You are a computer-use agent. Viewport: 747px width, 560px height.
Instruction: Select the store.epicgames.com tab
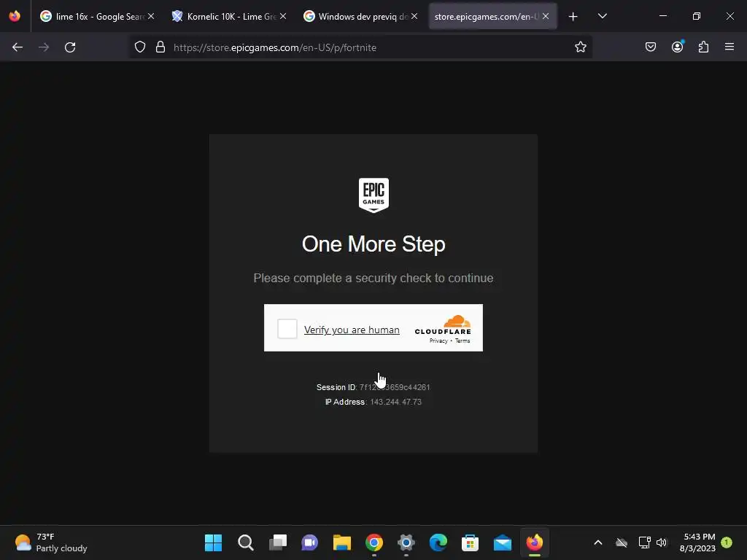coord(487,16)
